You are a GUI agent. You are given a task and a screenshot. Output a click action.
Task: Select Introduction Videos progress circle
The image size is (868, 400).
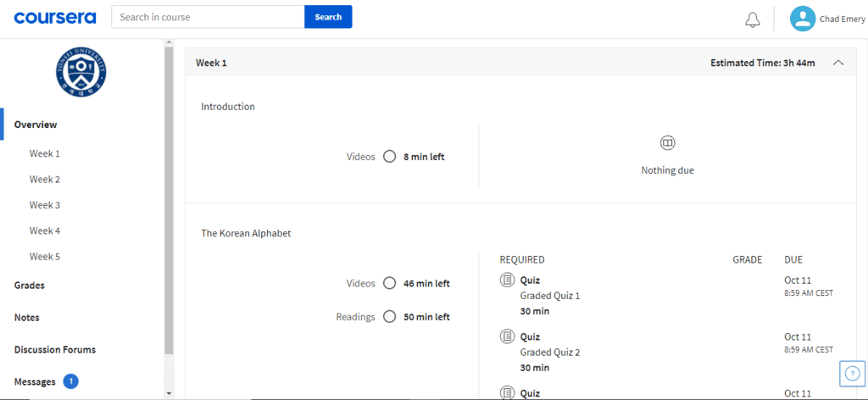[x=390, y=157]
